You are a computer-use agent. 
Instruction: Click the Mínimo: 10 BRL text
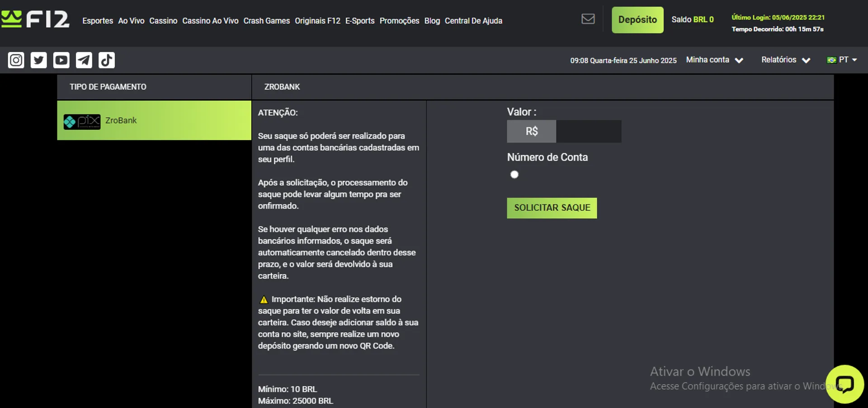tap(288, 389)
